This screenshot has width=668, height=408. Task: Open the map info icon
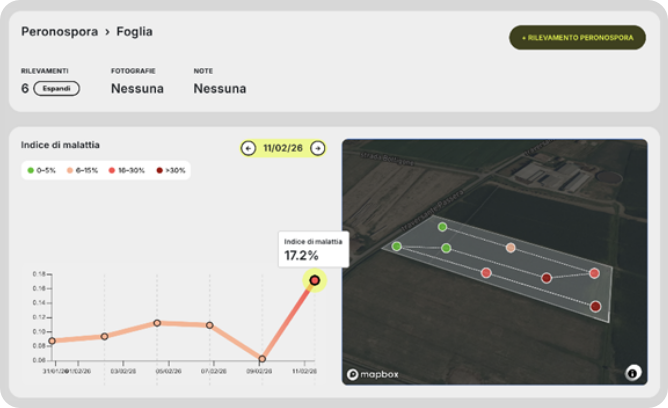pos(632,373)
